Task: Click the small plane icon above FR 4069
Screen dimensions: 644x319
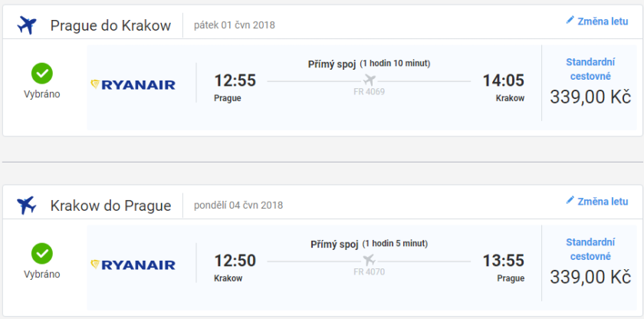Action: (370, 80)
